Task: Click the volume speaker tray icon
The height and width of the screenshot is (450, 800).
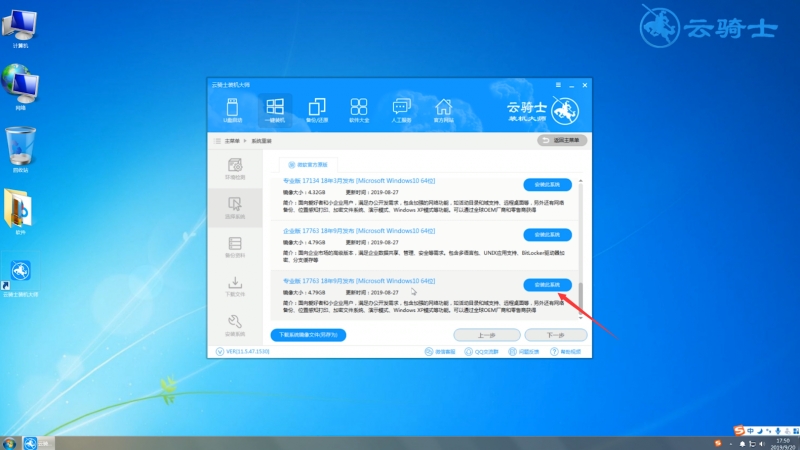Action: (x=762, y=444)
